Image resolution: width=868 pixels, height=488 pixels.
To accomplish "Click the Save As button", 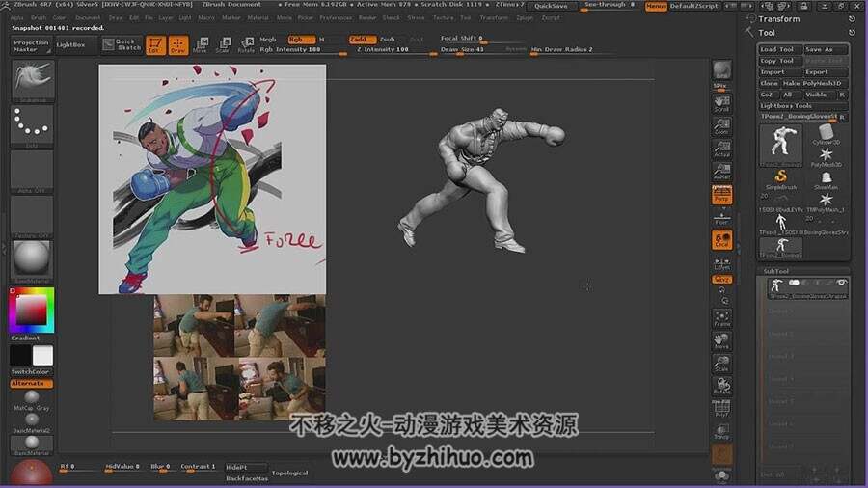I will click(x=826, y=49).
